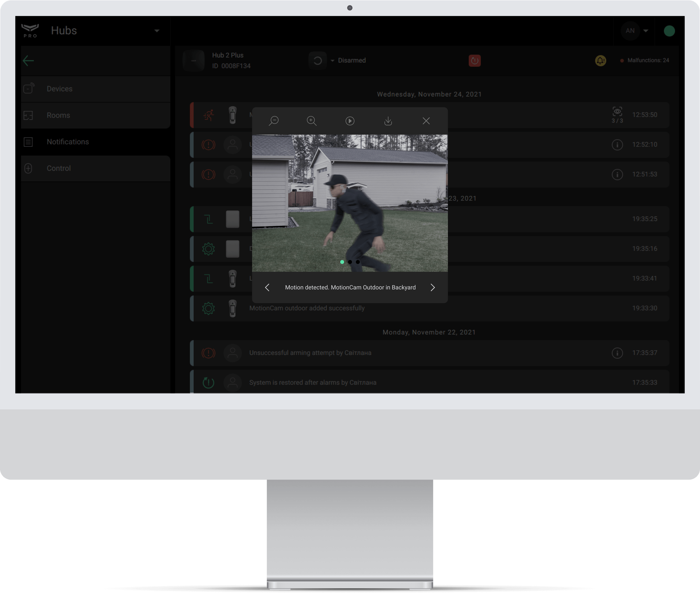Go back using the green back arrow

tap(28, 60)
